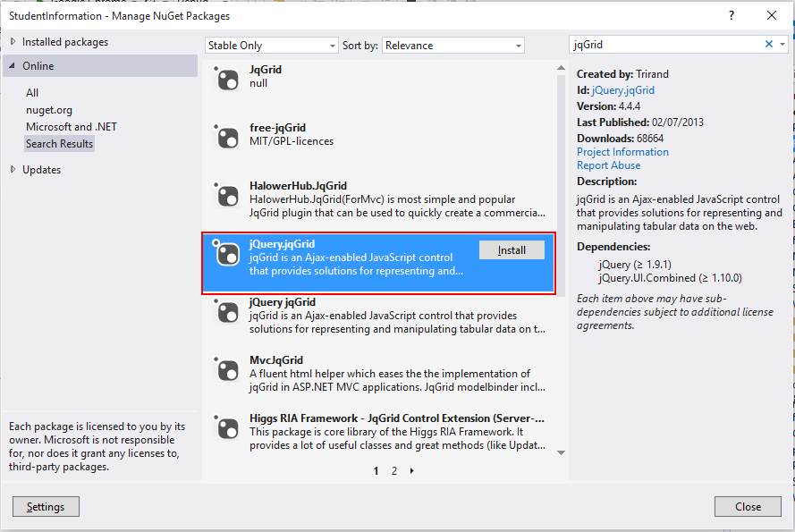Open the jQuery.jqGrid Id link
Viewport: 795px width, 532px height.
(622, 90)
